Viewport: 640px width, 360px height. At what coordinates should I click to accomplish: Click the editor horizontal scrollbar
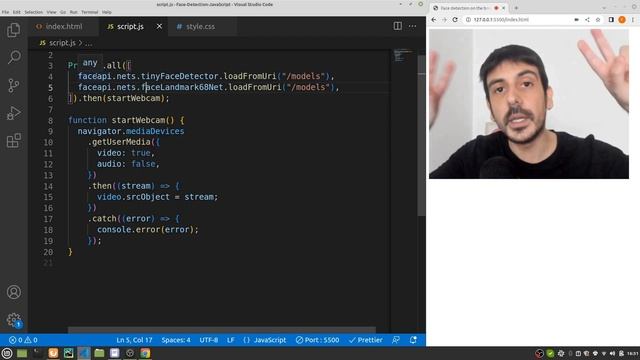coord(222,329)
